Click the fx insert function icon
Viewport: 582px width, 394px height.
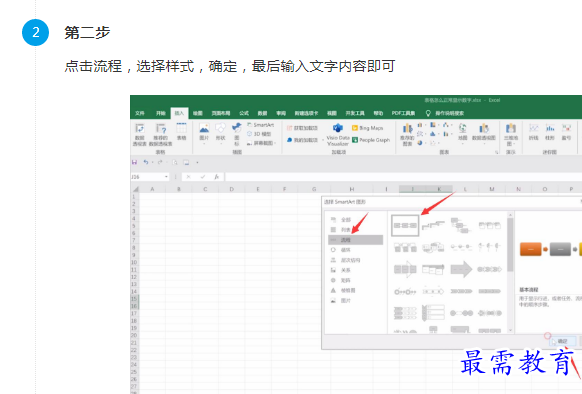coord(216,177)
